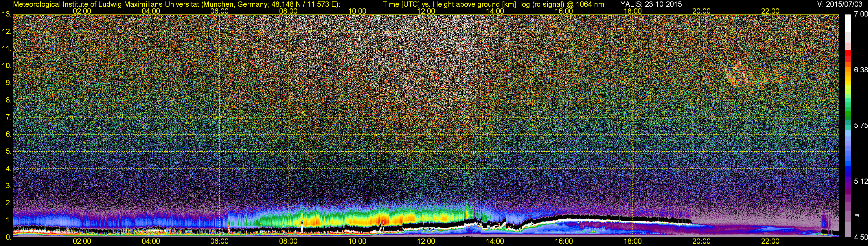Pick the 0. km height axis label
This screenshot has height=246, width=868.
click(x=8, y=237)
